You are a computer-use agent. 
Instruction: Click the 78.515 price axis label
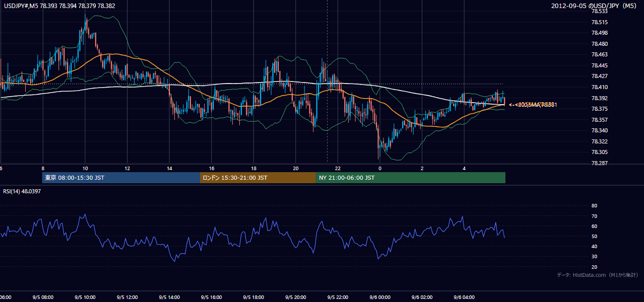(599, 22)
